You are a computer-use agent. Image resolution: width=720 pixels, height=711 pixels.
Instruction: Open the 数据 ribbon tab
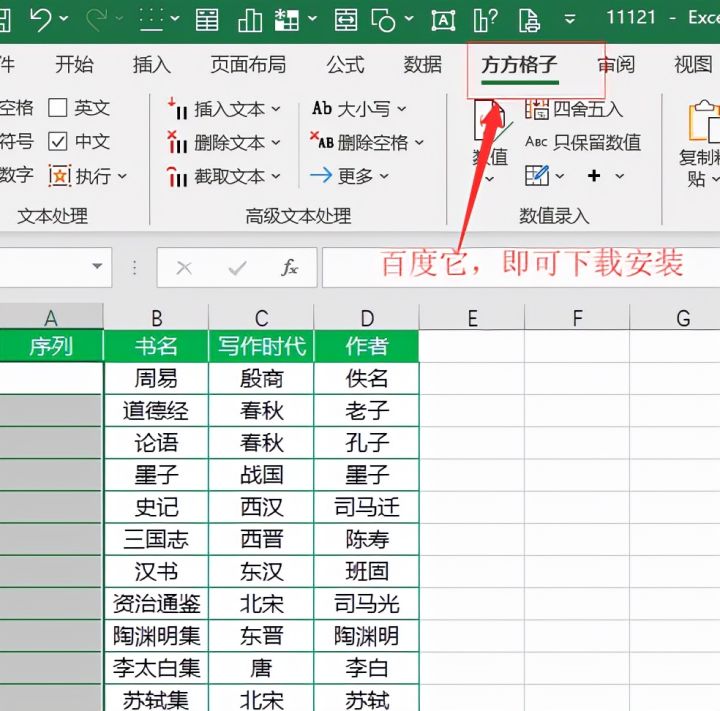click(422, 64)
